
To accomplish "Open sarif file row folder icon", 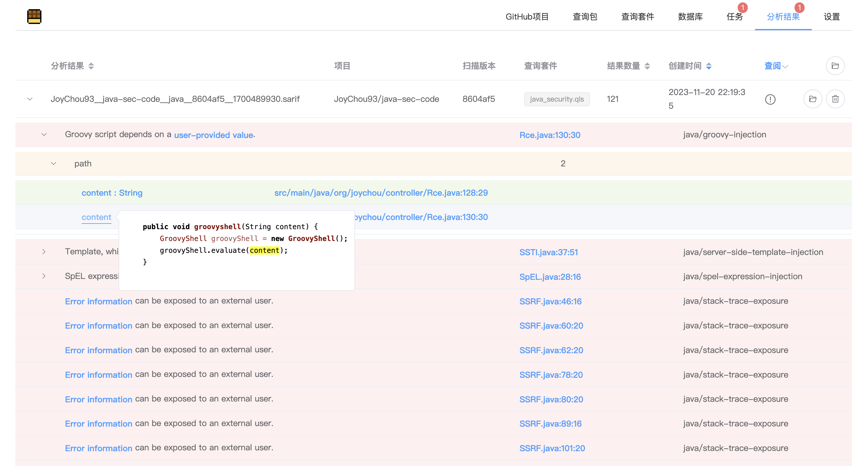I will point(812,99).
